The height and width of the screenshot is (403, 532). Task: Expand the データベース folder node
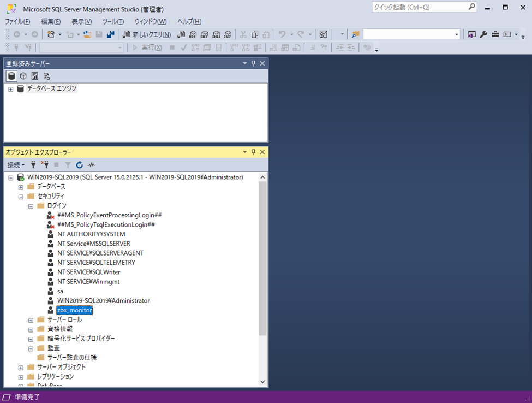tap(21, 187)
